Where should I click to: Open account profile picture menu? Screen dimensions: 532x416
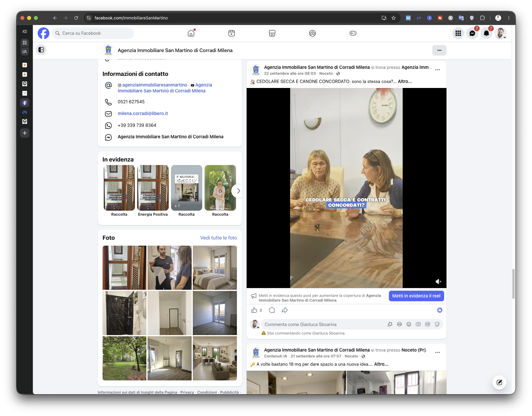tap(501, 33)
